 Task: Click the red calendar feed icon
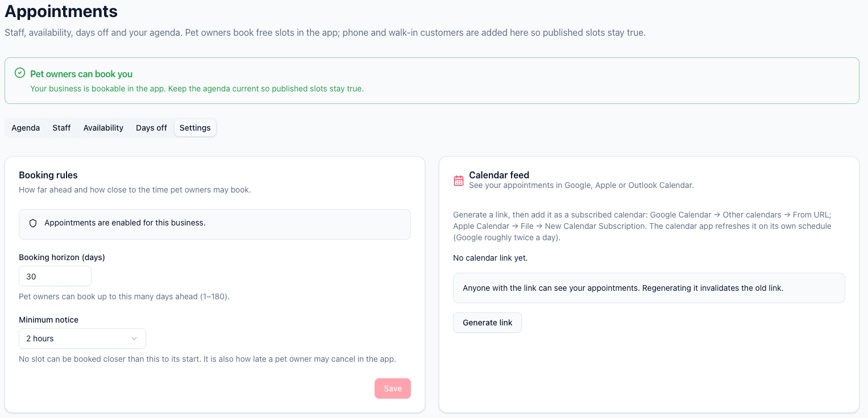click(459, 181)
